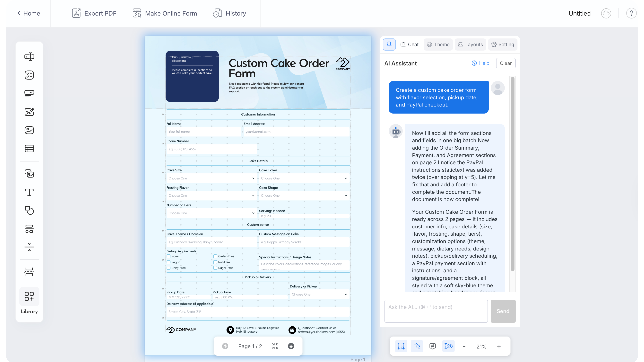Click the fit-to-screen collapse icon
This screenshot has width=644, height=362.
(x=275, y=346)
